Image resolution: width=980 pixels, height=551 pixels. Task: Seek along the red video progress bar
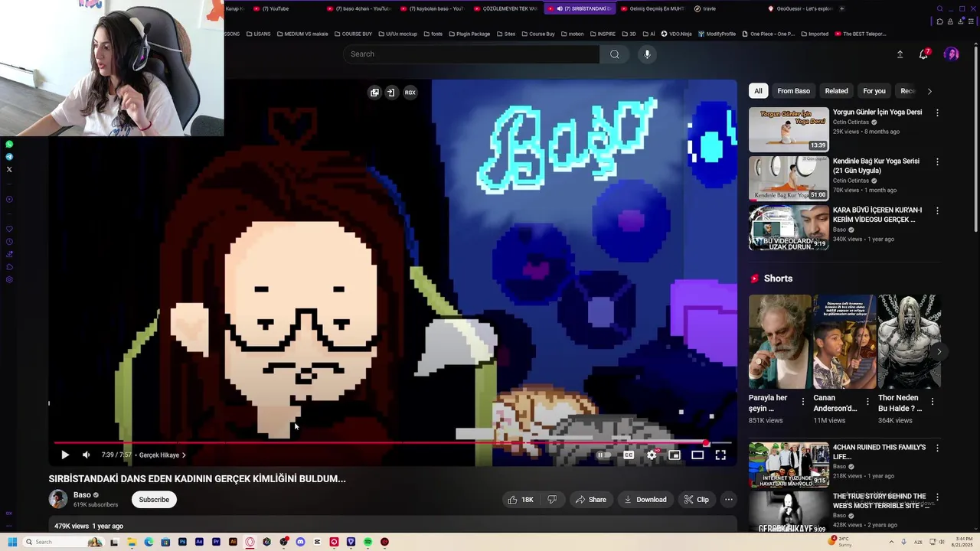391,442
